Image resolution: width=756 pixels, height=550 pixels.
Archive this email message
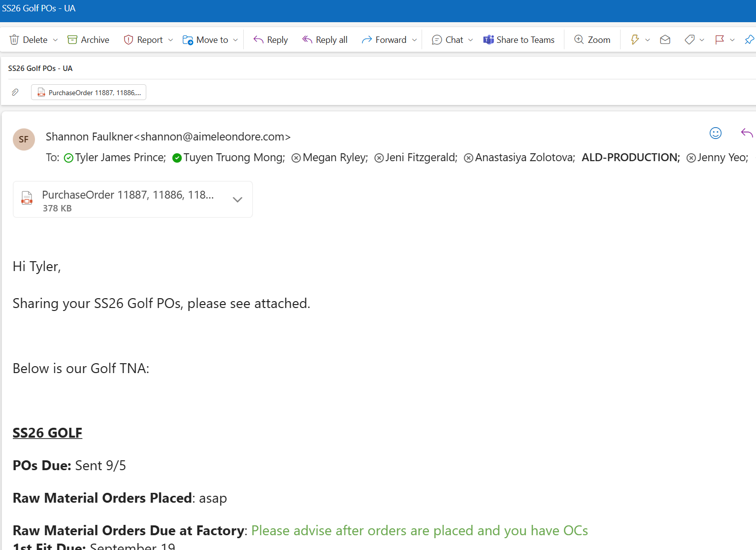88,40
